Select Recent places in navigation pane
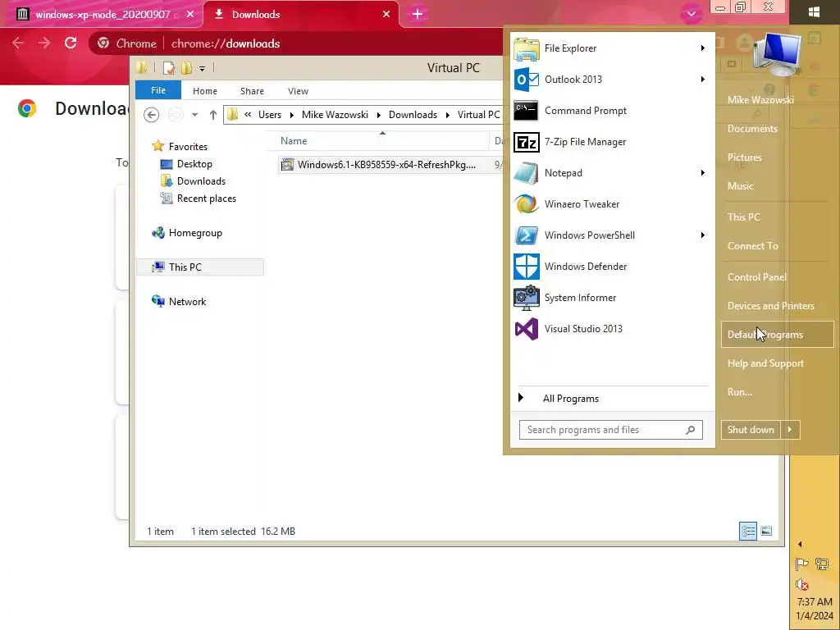Screen dimensions: 840x630 pyautogui.click(x=206, y=199)
